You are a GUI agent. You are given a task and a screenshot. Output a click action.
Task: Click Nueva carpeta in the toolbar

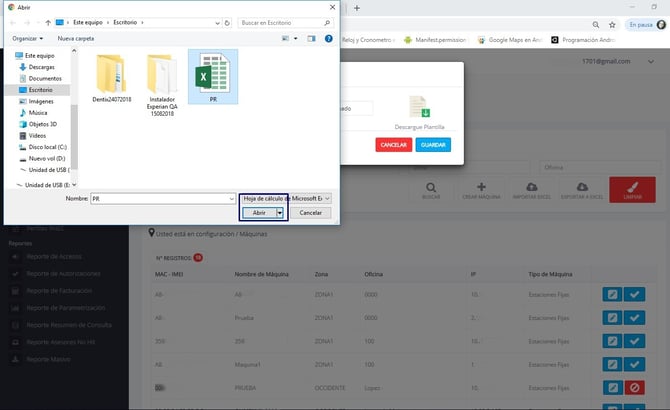point(78,38)
